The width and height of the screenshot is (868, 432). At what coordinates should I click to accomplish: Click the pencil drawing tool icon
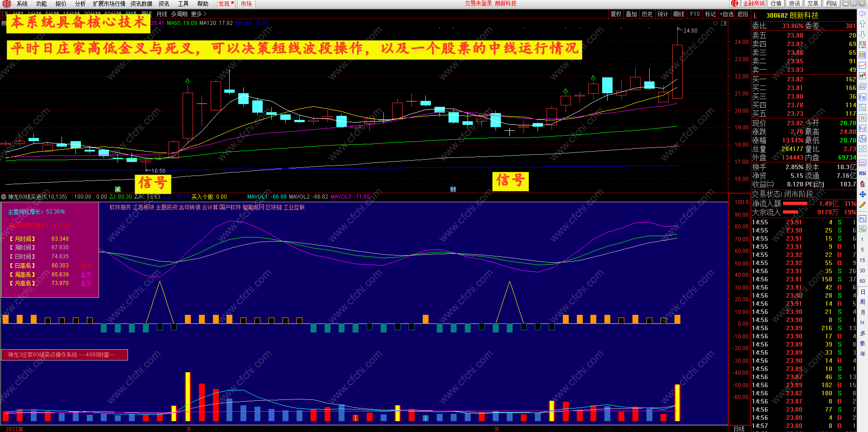point(863,205)
